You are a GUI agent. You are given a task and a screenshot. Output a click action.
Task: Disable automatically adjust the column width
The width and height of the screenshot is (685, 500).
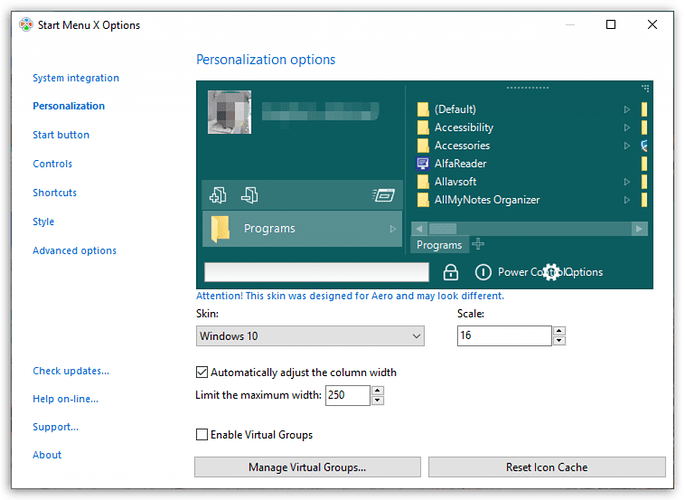pyautogui.click(x=203, y=372)
